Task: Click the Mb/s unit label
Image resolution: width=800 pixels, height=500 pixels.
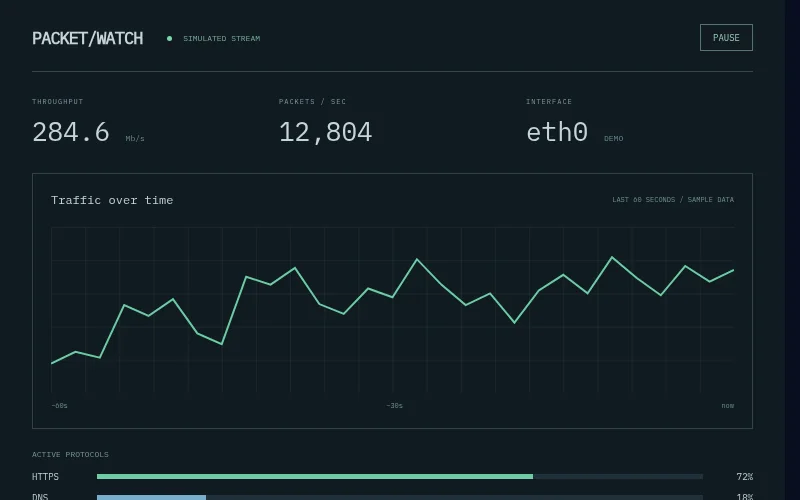Action: [135, 138]
